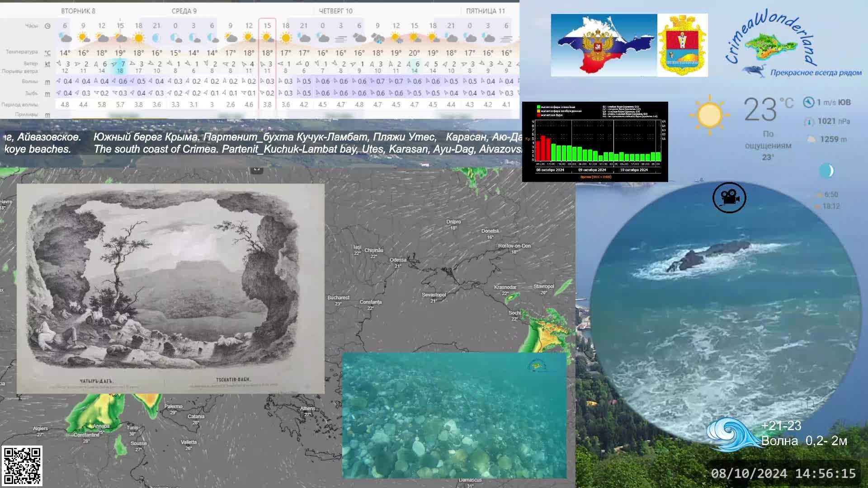Click Valletta city label on the map
The width and height of the screenshot is (868, 488).
[x=189, y=442]
